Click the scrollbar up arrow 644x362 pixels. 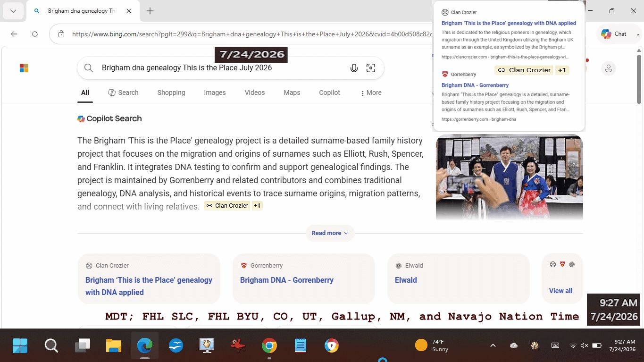pos(639,50)
